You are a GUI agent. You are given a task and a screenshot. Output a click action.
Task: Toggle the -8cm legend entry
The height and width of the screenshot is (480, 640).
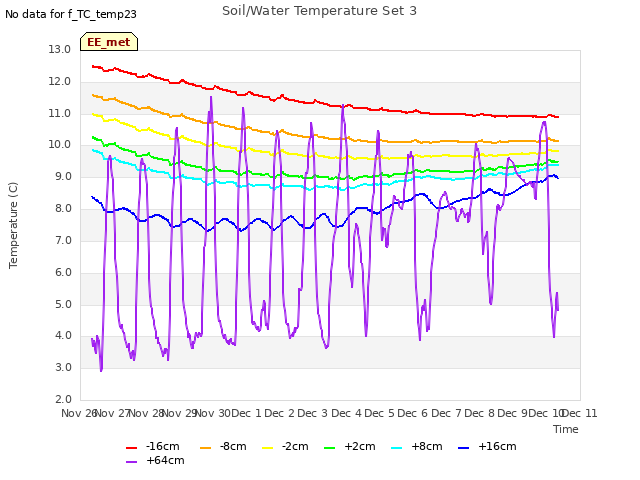(223, 447)
